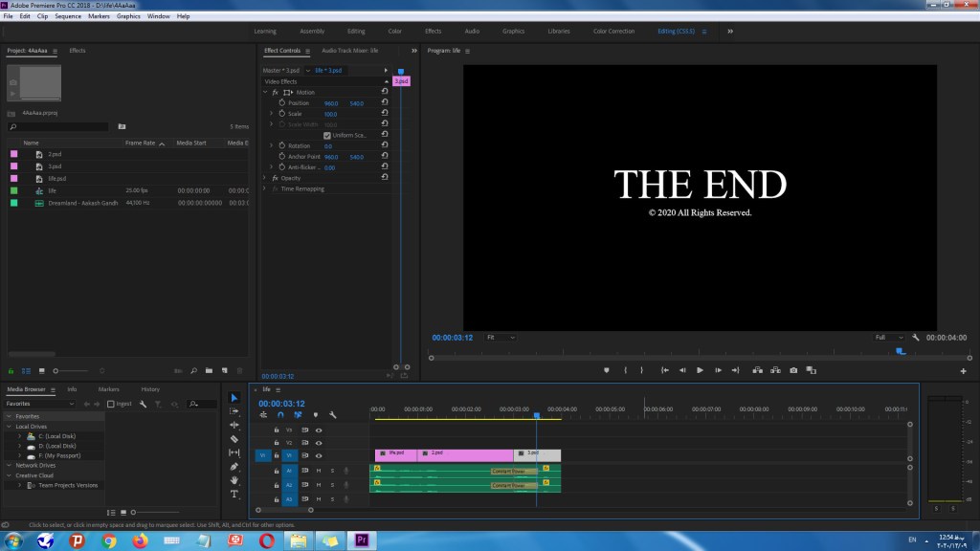Switch to the Color workspace tab
This screenshot has height=551, width=980.
394,31
